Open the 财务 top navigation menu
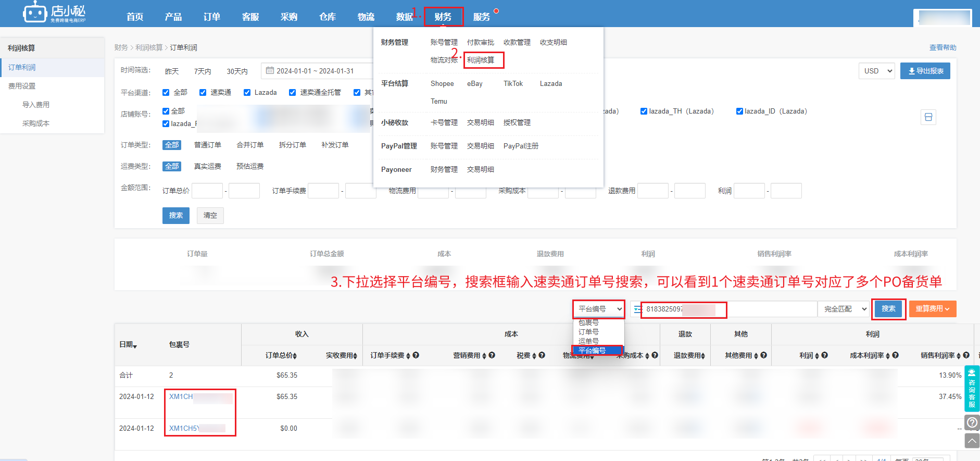The image size is (980, 461). pos(443,17)
